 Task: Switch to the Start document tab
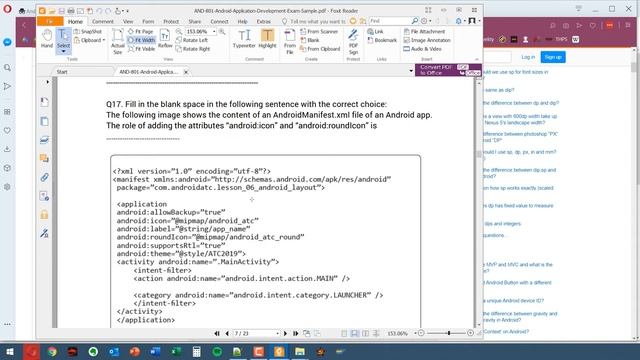click(62, 72)
